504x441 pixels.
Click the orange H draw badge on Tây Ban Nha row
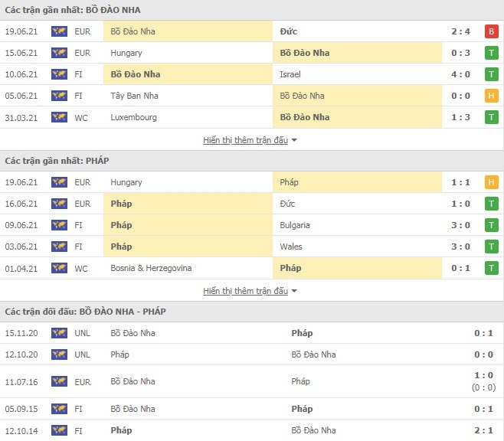491,96
